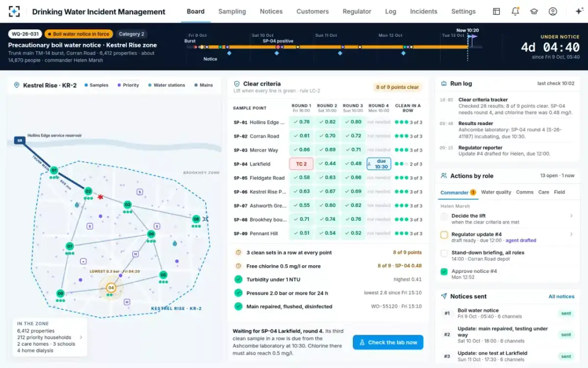This screenshot has width=588, height=368.
Task: Select the Water quality role tab
Action: pos(496,192)
